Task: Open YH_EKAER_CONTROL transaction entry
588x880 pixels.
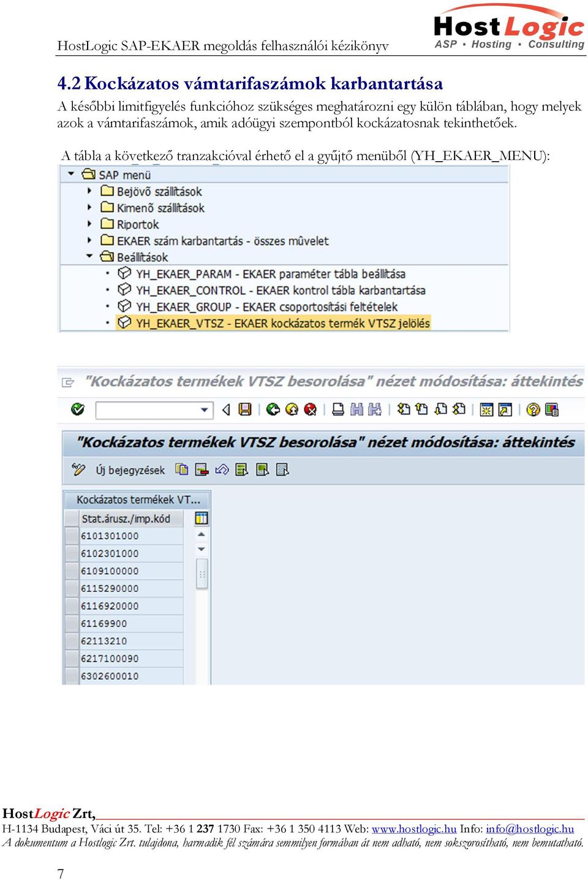Action: coord(280,290)
